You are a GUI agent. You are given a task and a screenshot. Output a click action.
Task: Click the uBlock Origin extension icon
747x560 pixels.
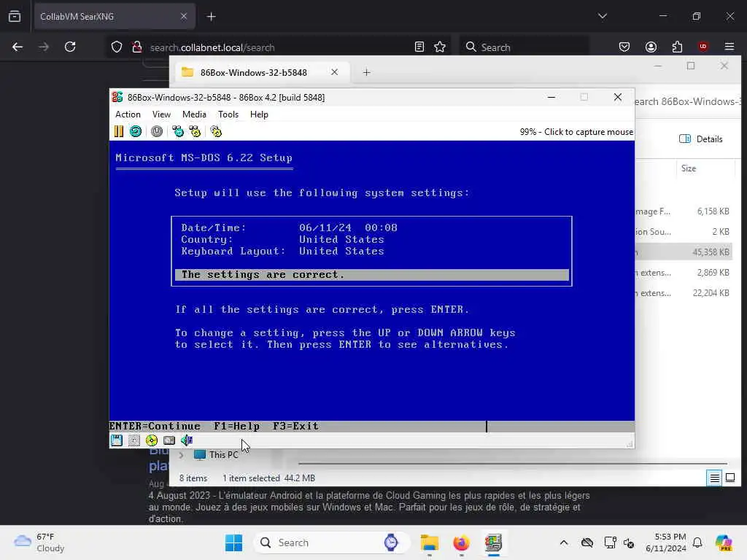(703, 47)
